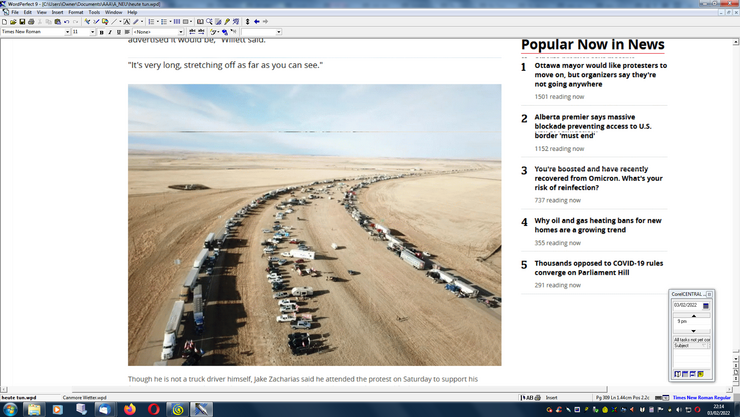This screenshot has height=417, width=740.
Task: Click headline about Ottawa mayor and protesters
Action: 600,75
